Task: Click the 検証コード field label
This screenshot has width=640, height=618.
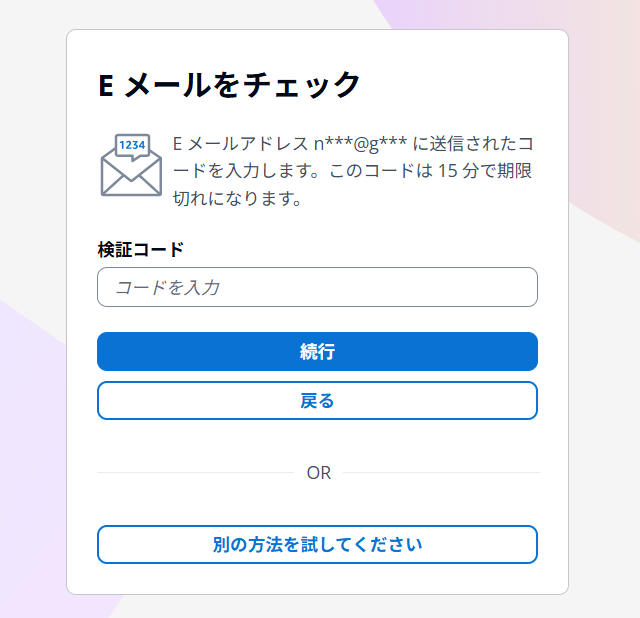Action: click(140, 249)
